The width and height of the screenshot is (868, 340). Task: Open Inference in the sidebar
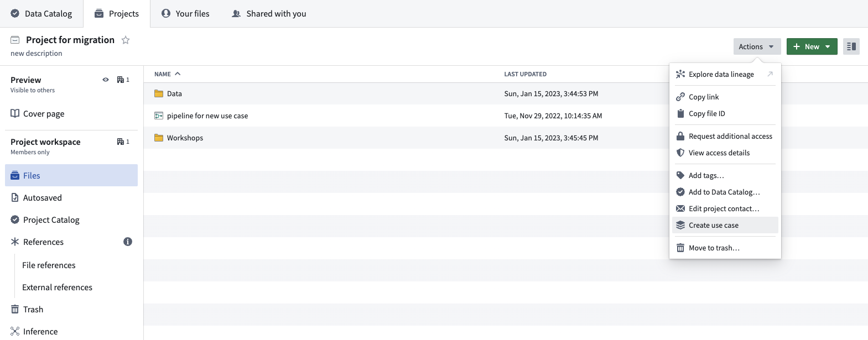click(71, 331)
